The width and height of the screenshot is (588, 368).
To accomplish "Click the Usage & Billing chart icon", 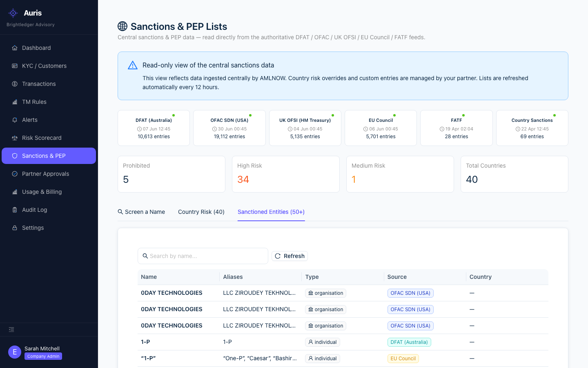I will point(15,192).
